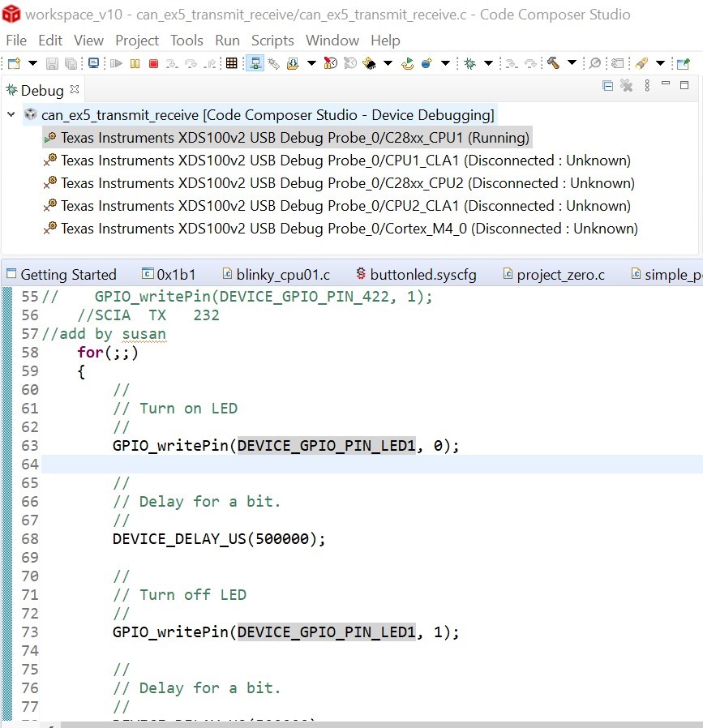The width and height of the screenshot is (703, 728).
Task: Open the Load Program dropdown arrow
Action: pos(311,63)
